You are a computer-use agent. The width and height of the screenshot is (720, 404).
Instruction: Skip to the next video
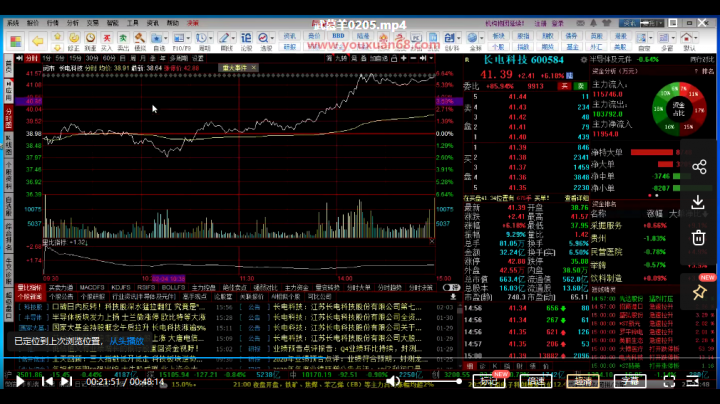pyautogui.click(x=66, y=381)
